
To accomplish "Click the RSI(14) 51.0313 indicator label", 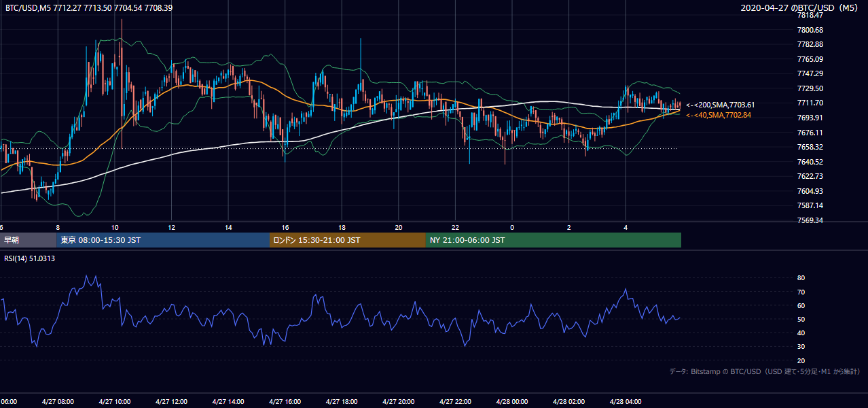I will tap(30, 258).
